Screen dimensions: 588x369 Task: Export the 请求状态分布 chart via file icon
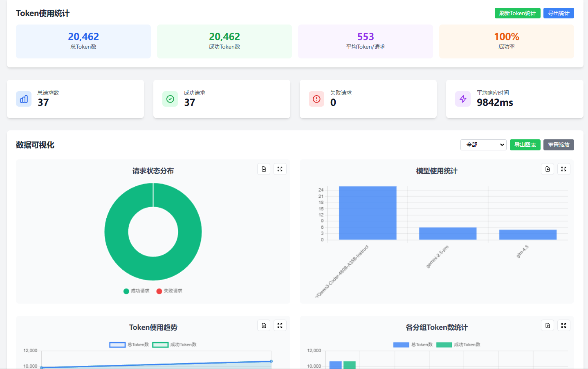(264, 169)
